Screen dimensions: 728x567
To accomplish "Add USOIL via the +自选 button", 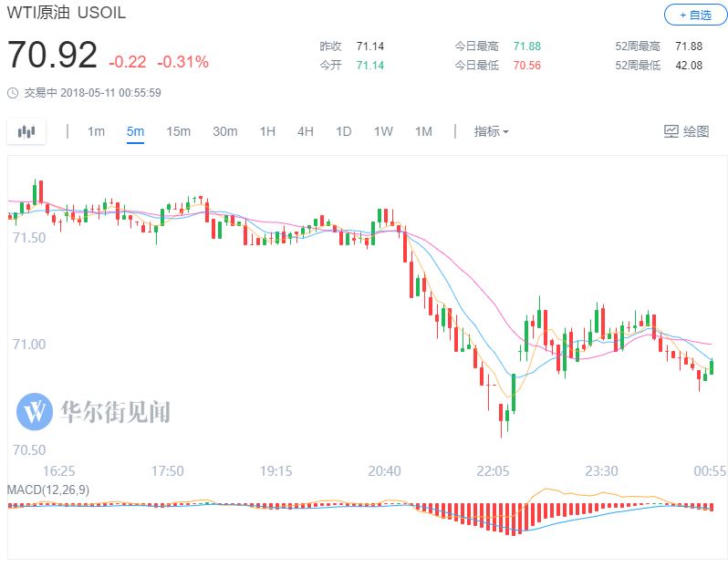I will [x=695, y=15].
